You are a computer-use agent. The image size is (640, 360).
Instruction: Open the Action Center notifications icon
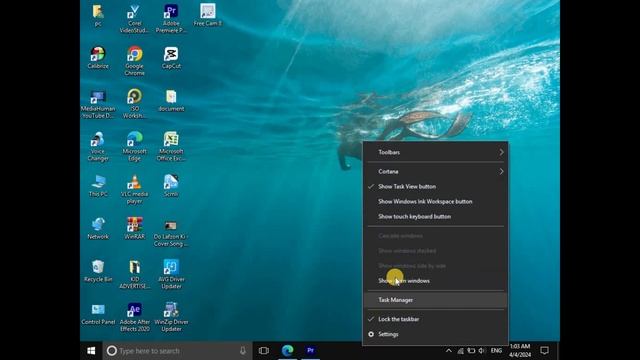[x=544, y=351]
